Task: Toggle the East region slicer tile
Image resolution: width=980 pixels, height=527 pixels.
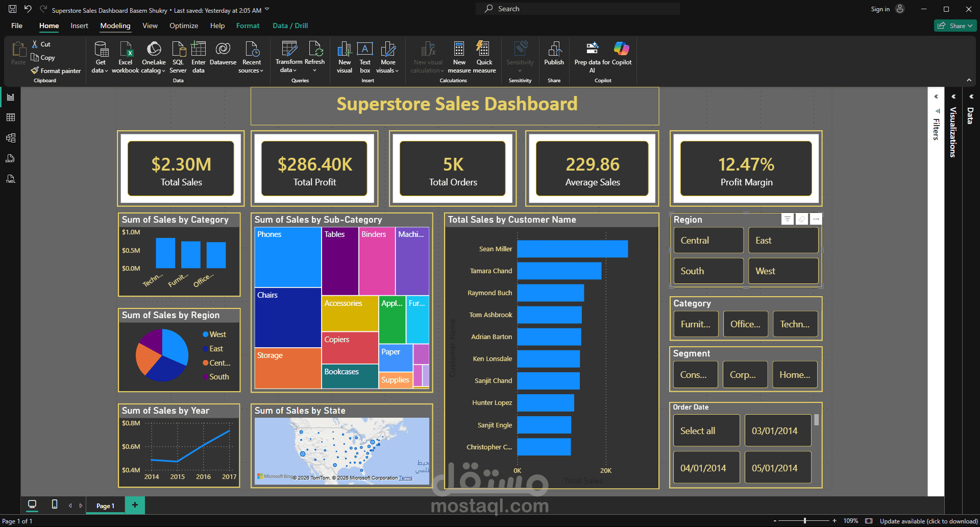Action: click(x=783, y=241)
